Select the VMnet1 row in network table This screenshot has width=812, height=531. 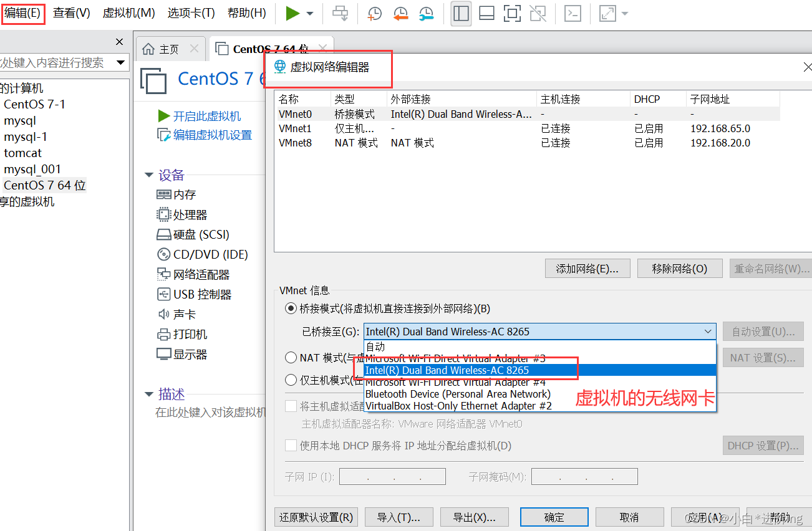(528, 128)
